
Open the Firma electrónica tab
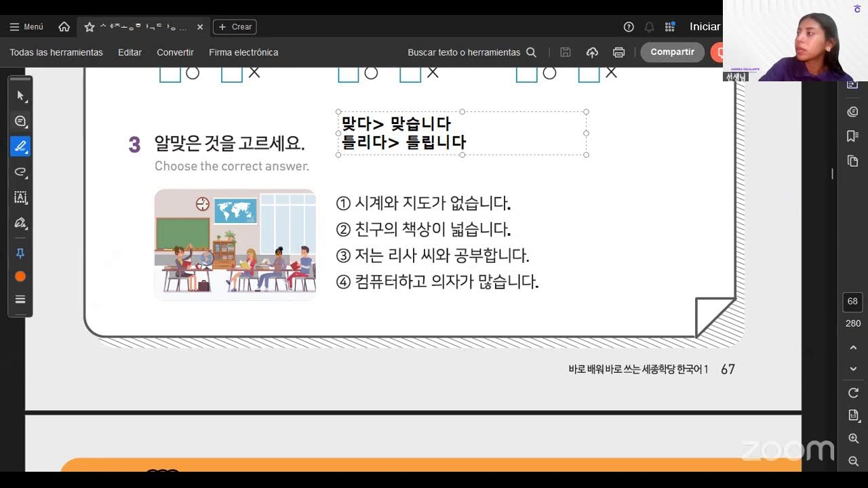click(243, 52)
